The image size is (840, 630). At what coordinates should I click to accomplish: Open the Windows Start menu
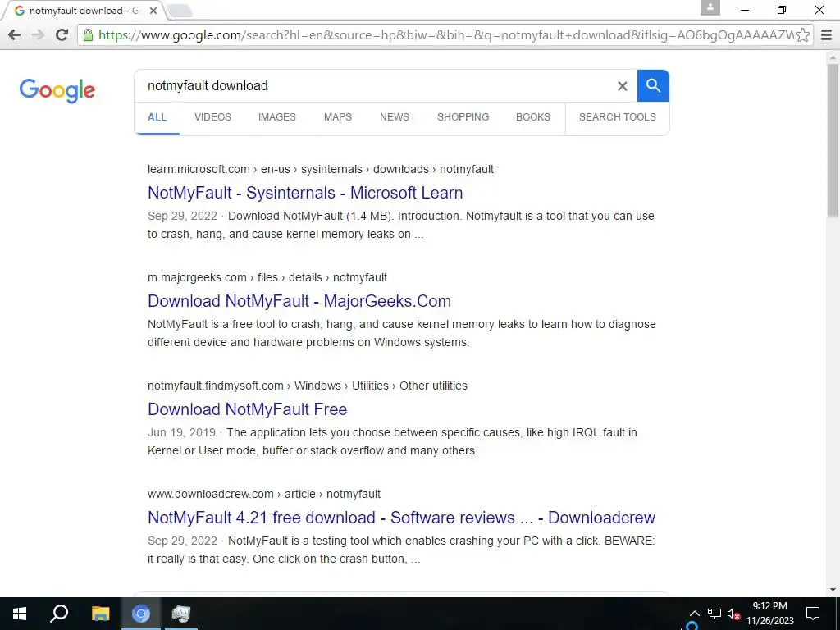(20, 614)
